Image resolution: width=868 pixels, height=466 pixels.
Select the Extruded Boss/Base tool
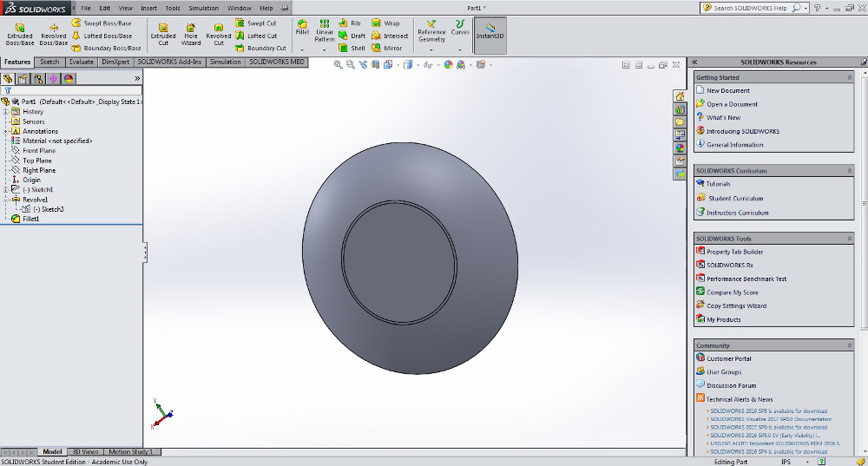20,35
